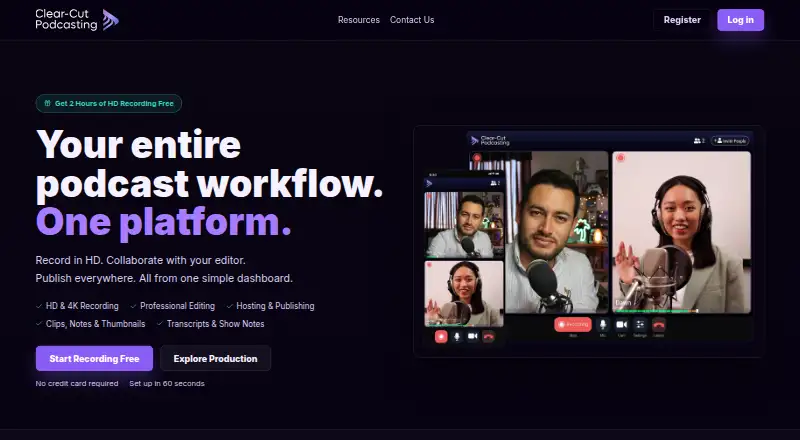Click the 'Professional Editing' feature text

(178, 306)
